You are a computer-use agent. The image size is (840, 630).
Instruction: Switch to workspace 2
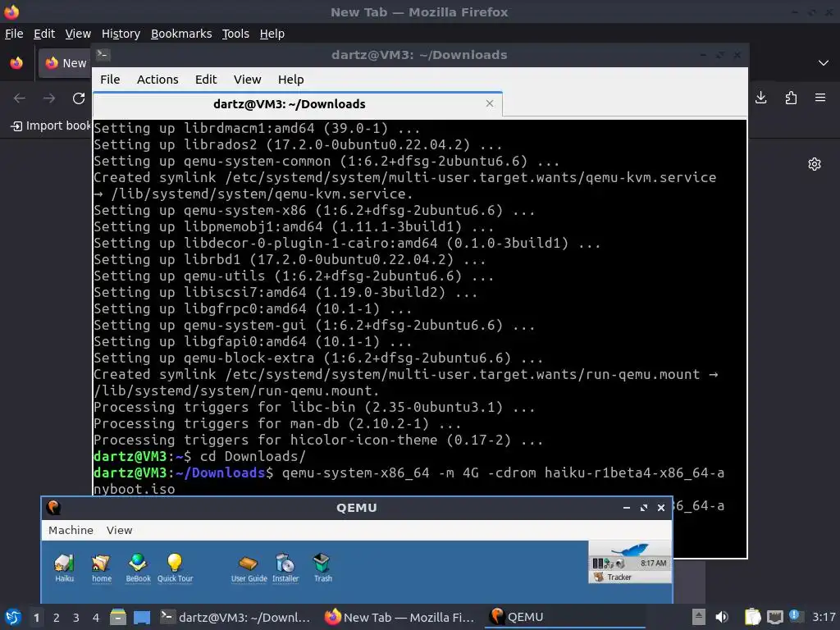point(57,618)
